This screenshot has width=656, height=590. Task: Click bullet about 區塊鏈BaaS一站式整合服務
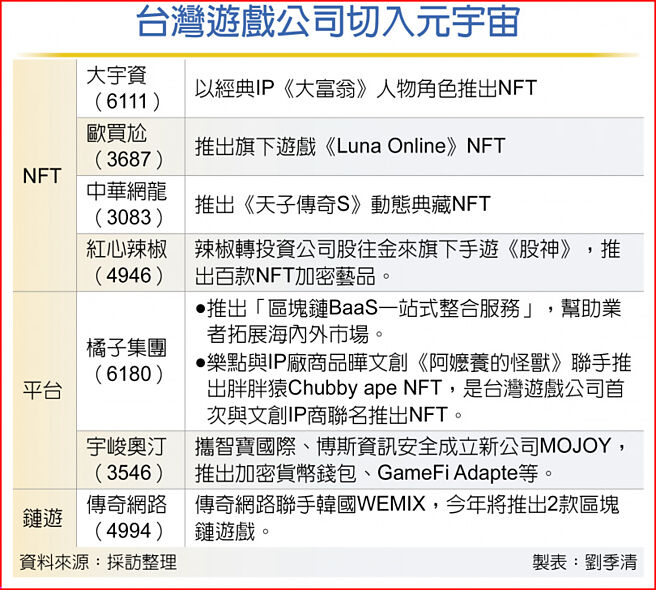tap(409, 321)
